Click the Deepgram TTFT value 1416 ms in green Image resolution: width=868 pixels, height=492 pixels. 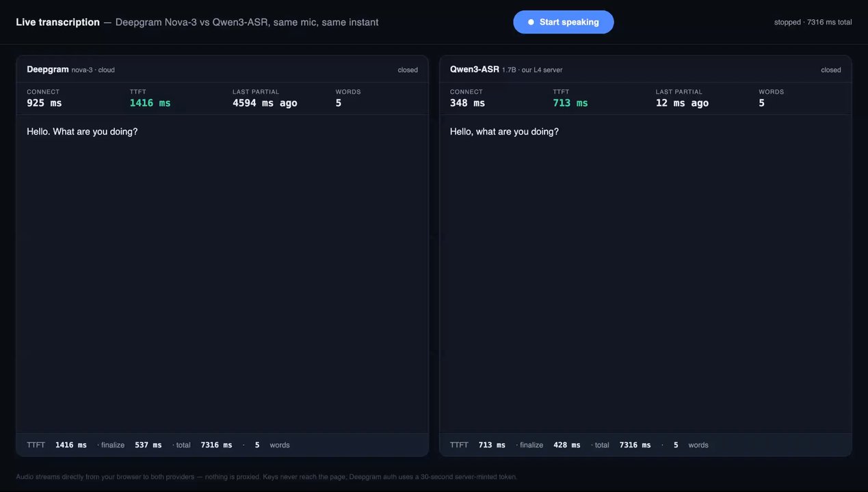[150, 102]
